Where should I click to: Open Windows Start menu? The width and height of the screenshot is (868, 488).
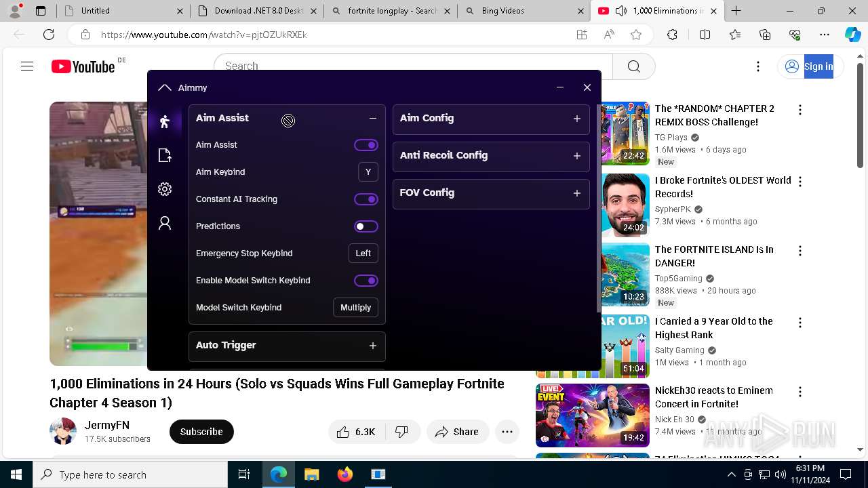[16, 474]
